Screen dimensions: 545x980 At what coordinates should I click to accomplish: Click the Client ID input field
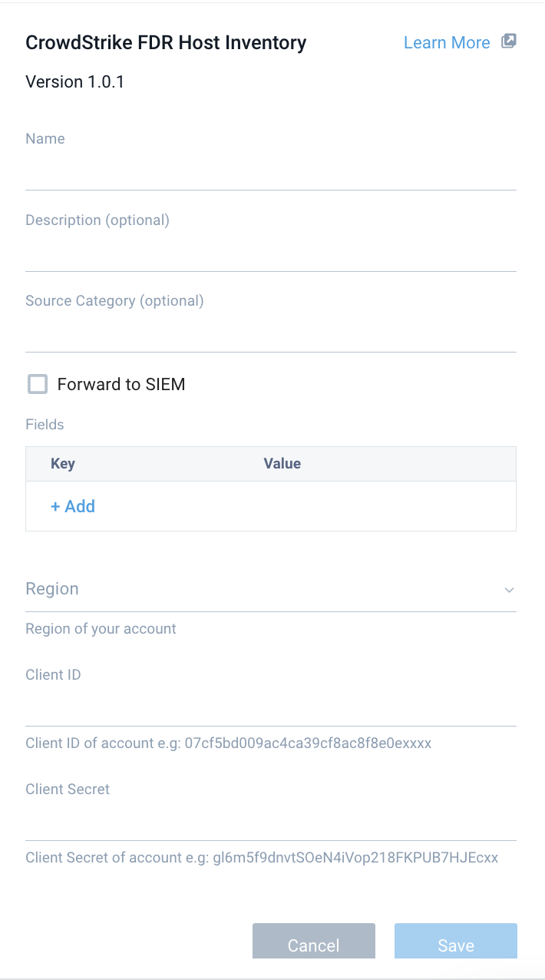click(270, 708)
